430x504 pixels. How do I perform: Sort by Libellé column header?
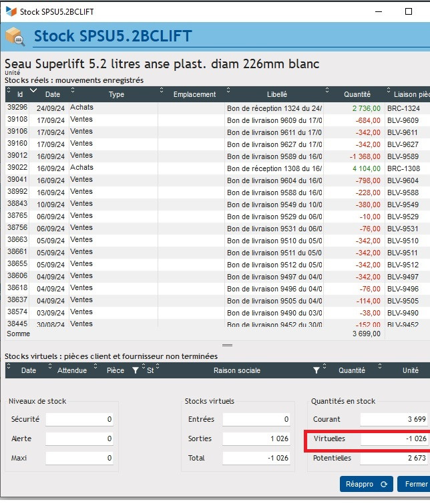tap(276, 94)
